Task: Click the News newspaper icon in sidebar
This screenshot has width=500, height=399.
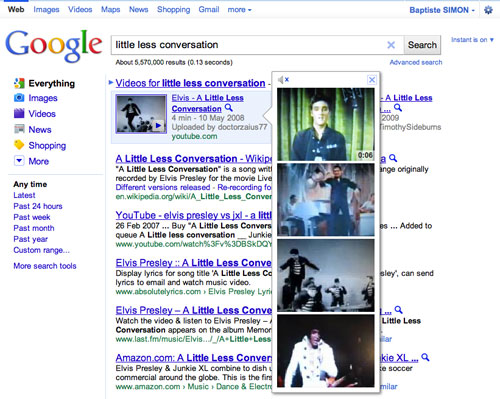Action: pos(19,129)
